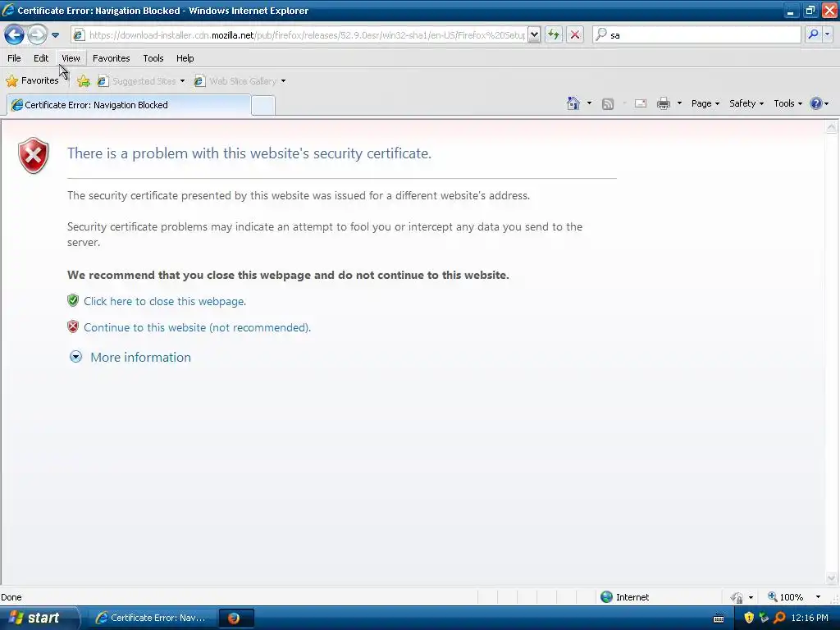
Task: Refresh the page with the green arrows icon
Action: (554, 35)
